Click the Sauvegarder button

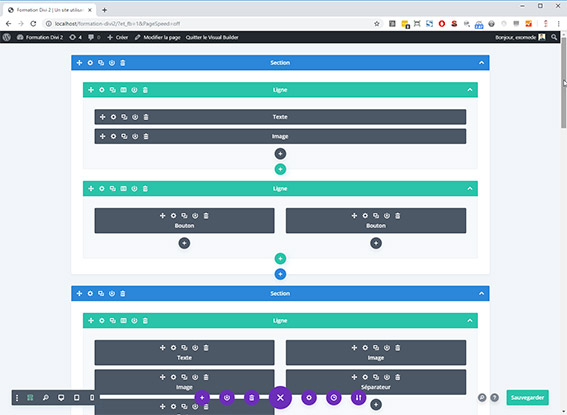pos(528,397)
